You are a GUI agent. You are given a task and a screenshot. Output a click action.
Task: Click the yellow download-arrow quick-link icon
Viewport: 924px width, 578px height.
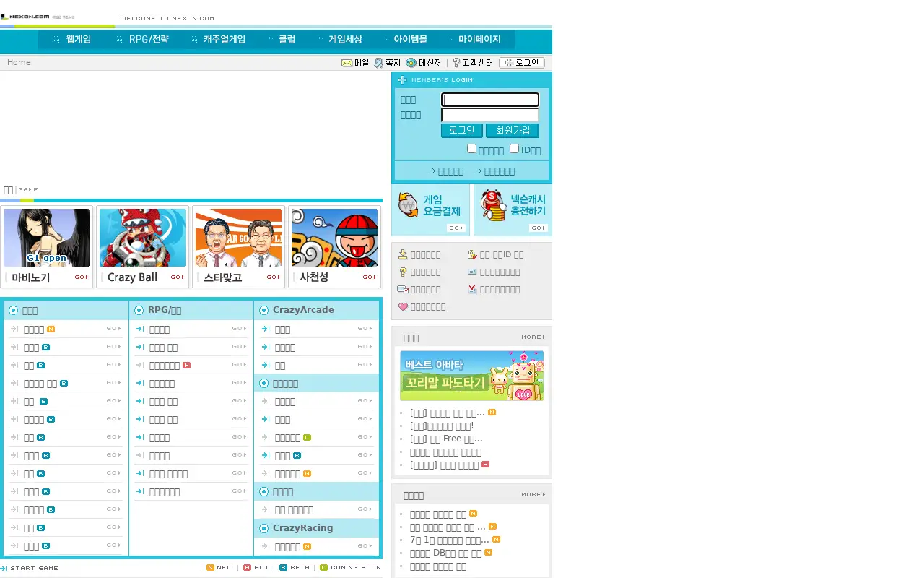tap(403, 254)
